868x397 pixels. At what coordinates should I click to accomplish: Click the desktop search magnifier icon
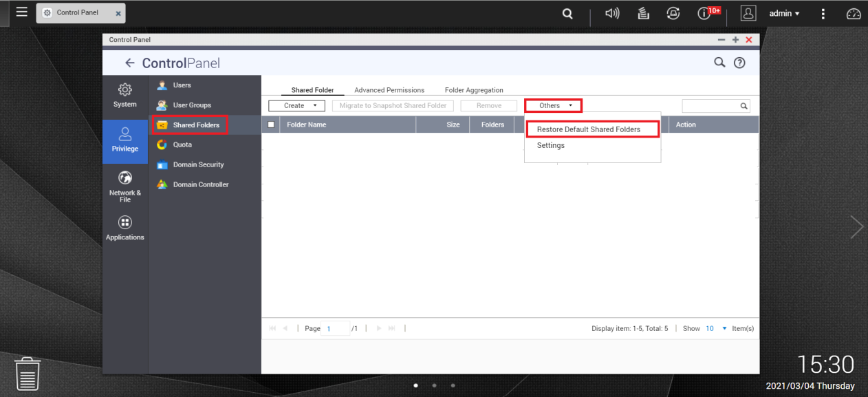pyautogui.click(x=567, y=13)
